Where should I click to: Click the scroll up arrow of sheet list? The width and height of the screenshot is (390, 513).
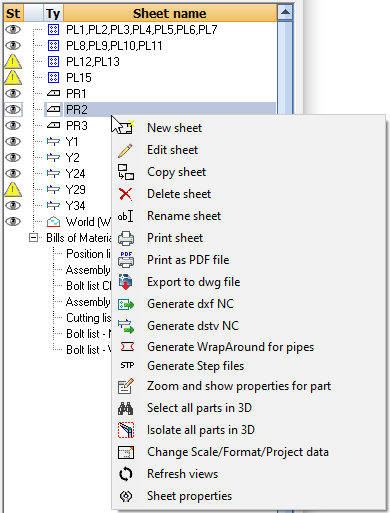tap(285, 13)
